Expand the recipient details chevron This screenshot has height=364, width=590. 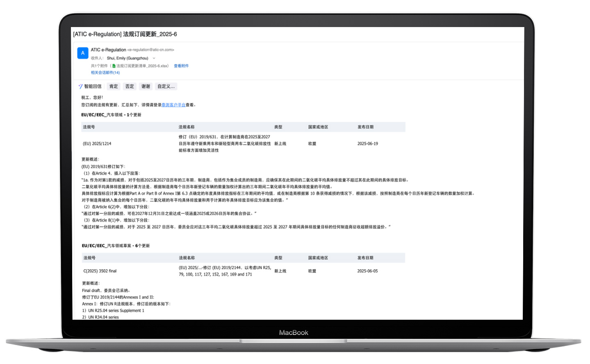(x=154, y=58)
